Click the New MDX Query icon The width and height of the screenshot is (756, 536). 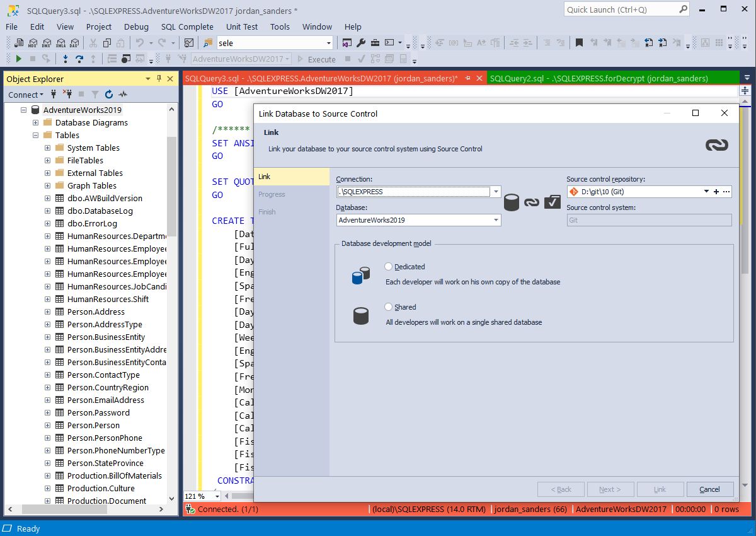(33, 42)
